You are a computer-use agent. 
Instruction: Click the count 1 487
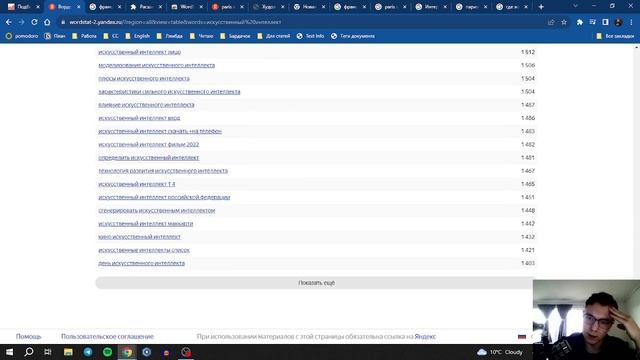[528, 105]
